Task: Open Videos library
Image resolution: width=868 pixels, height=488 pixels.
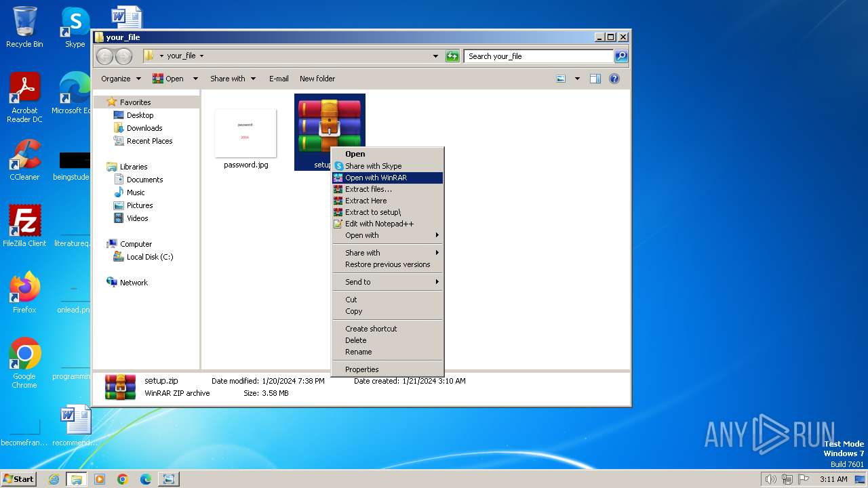Action: [x=137, y=218]
